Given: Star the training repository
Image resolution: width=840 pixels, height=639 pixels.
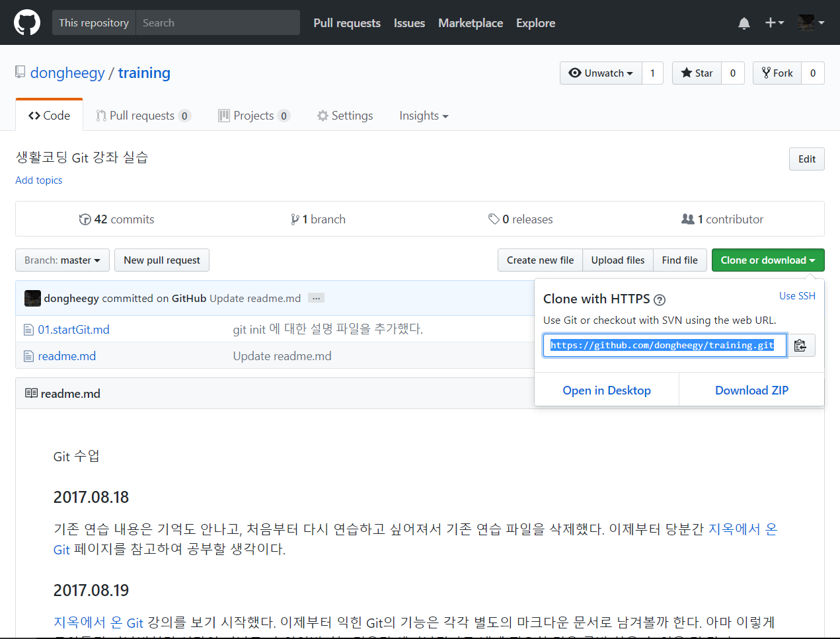Looking at the screenshot, I should pyautogui.click(x=697, y=73).
